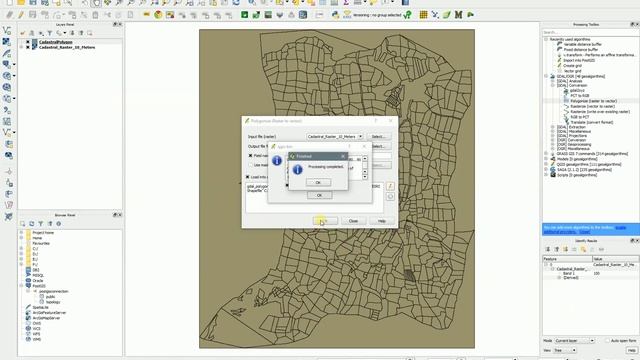The image size is (640, 360).
Task: Select the CadastralPolygon layer name
Action: [56, 42]
